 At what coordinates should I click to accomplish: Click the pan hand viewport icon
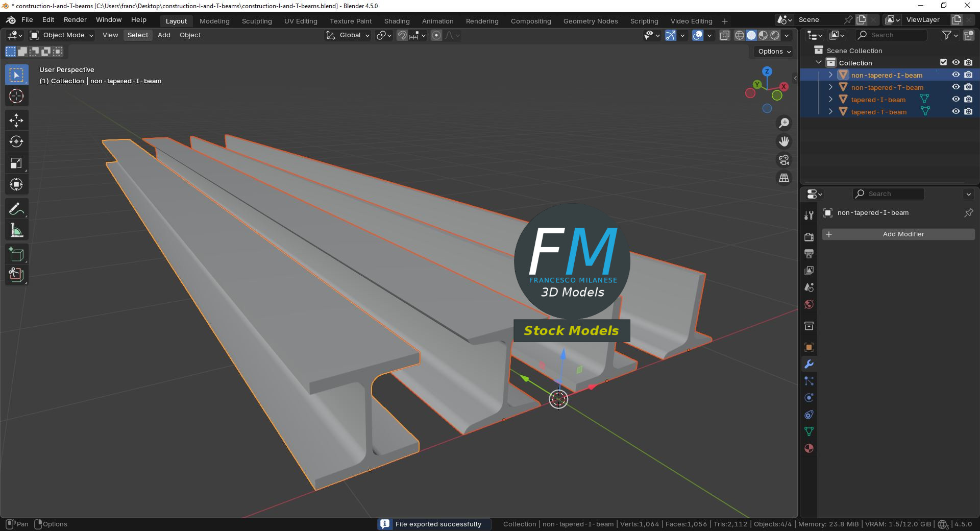tap(783, 141)
